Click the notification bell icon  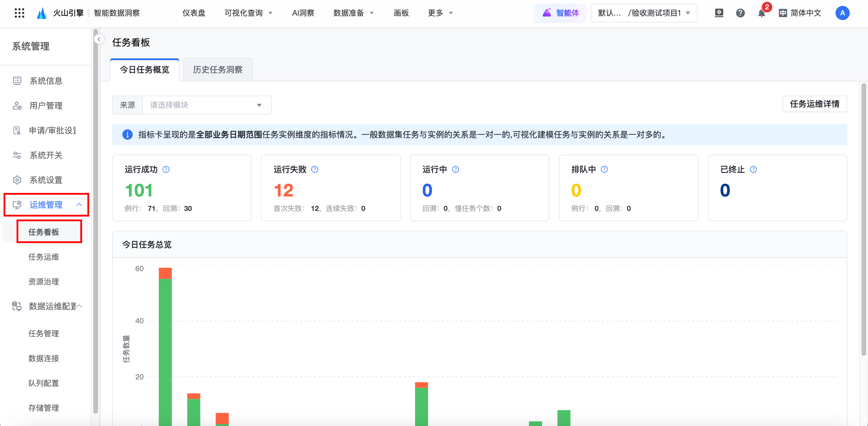[761, 13]
